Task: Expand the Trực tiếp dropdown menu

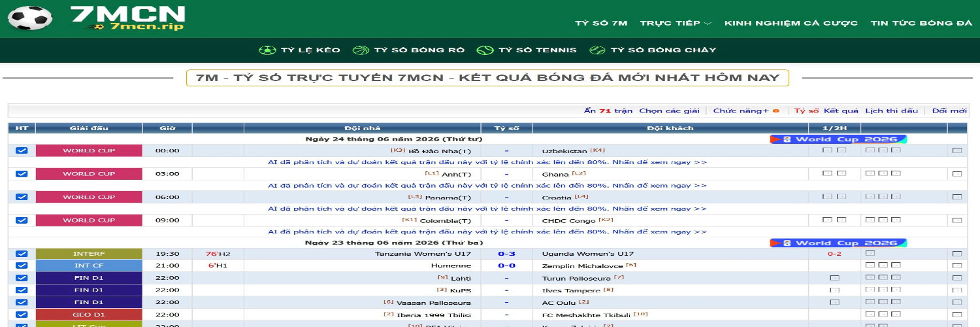Action: [x=676, y=23]
